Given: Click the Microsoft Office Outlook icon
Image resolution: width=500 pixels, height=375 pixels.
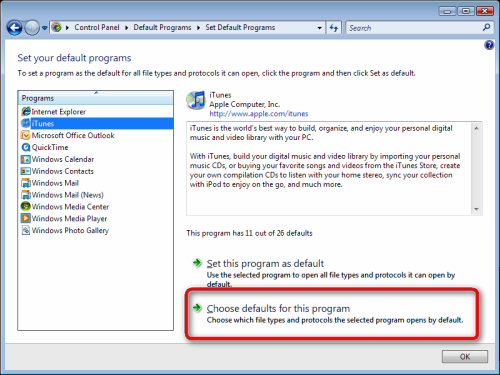Looking at the screenshot, I should [x=26, y=135].
